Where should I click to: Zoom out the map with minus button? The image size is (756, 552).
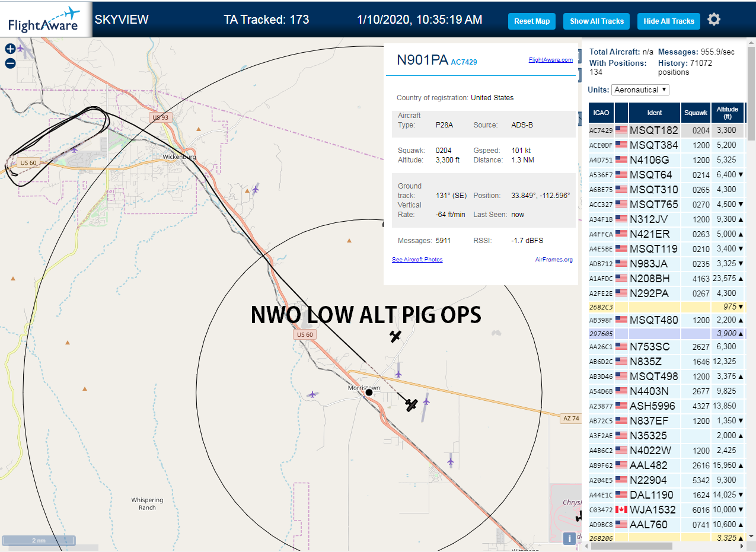point(10,63)
